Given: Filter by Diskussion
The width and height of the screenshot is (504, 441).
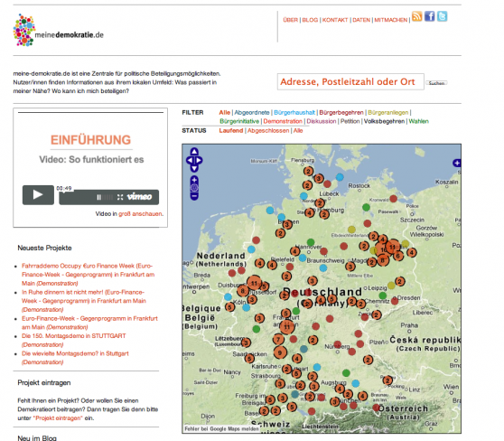Looking at the screenshot, I should point(322,121).
